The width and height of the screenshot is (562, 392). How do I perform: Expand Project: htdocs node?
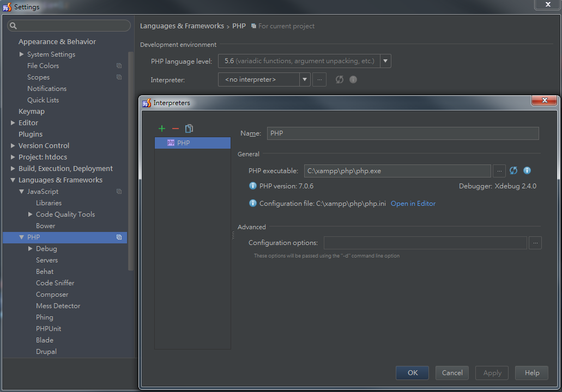click(x=13, y=157)
